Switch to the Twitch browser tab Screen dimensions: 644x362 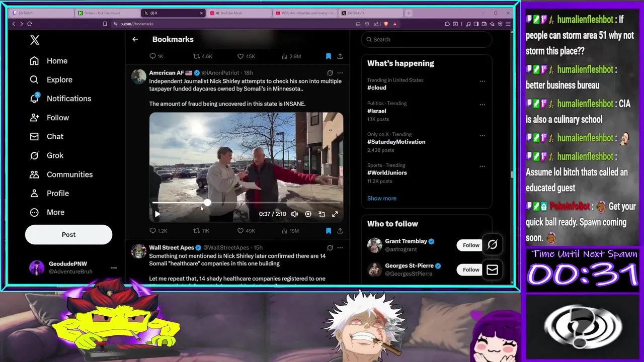tap(41, 13)
